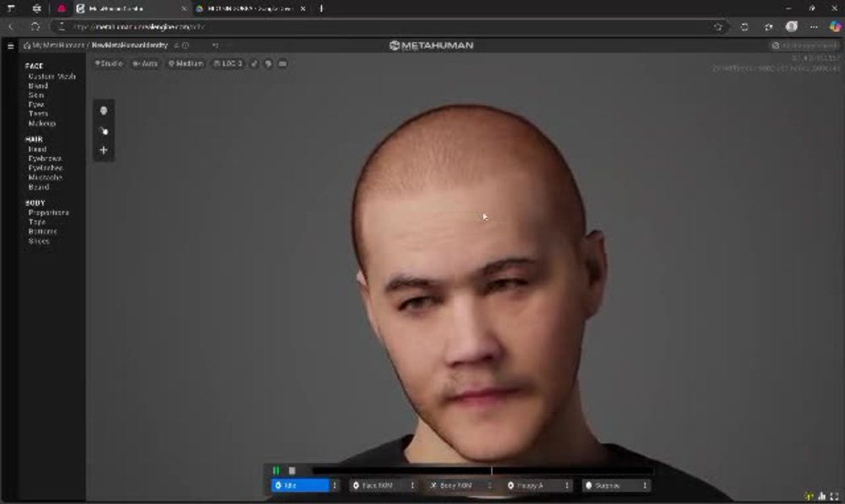Select Head under the Hair category
The image size is (845, 504).
pos(37,149)
